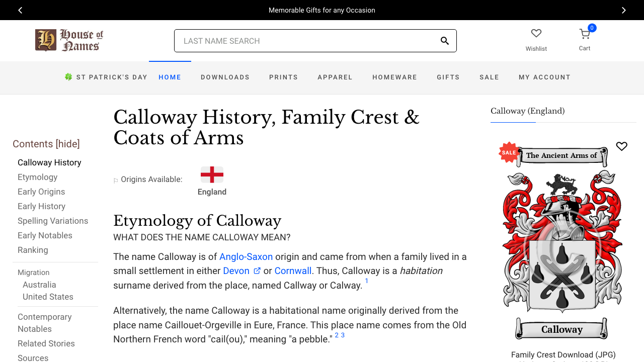Go to the SALE section
The width and height of the screenshot is (644, 362).
coord(489,77)
